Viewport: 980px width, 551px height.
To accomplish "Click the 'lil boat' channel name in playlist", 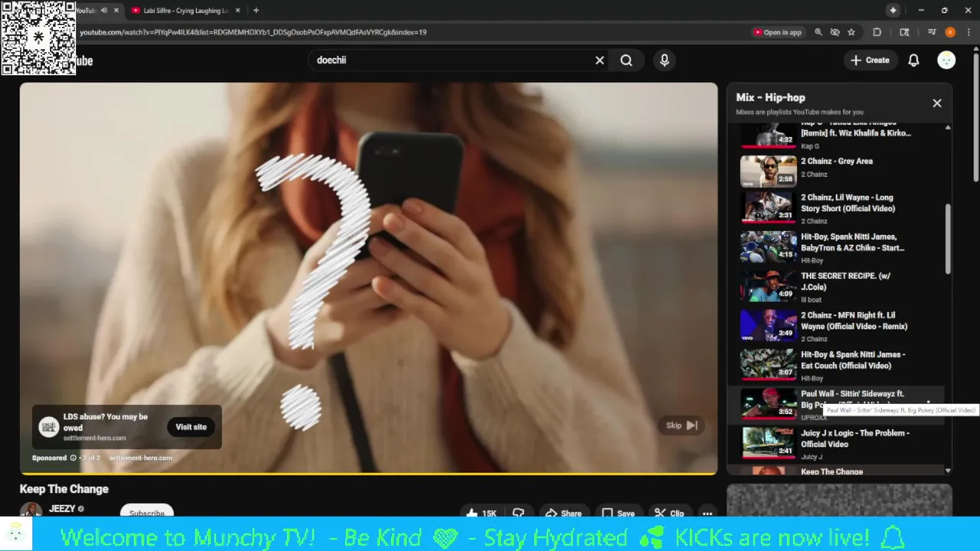I will 811,300.
